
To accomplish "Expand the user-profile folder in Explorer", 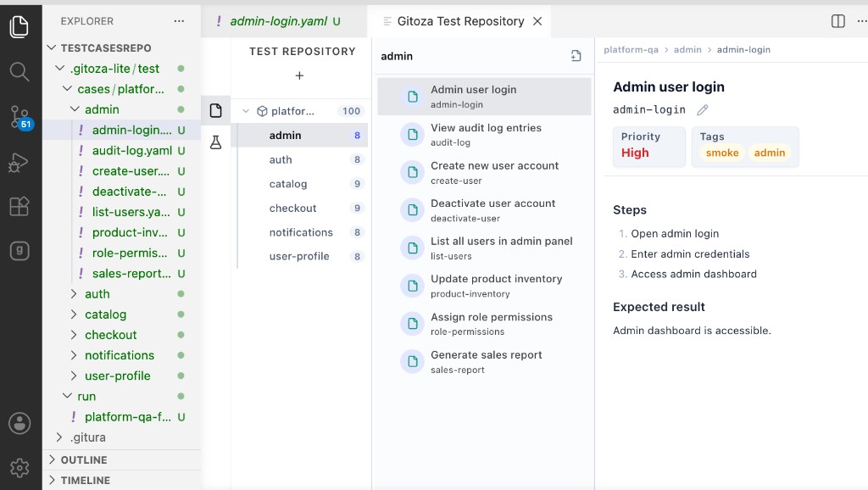I will 75,376.
